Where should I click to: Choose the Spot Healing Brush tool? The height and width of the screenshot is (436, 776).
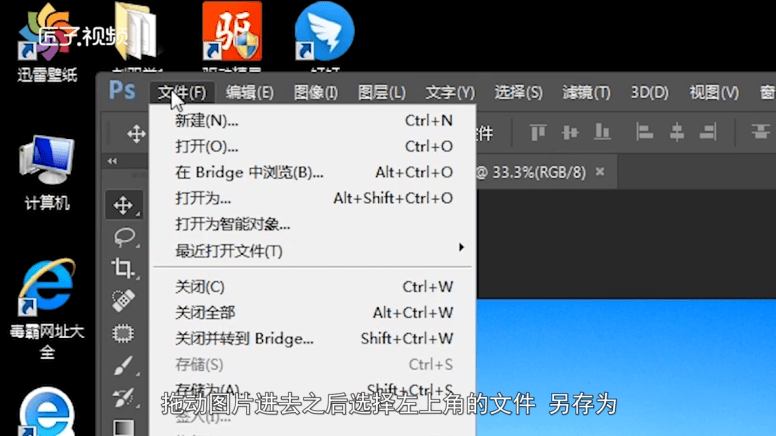click(123, 300)
